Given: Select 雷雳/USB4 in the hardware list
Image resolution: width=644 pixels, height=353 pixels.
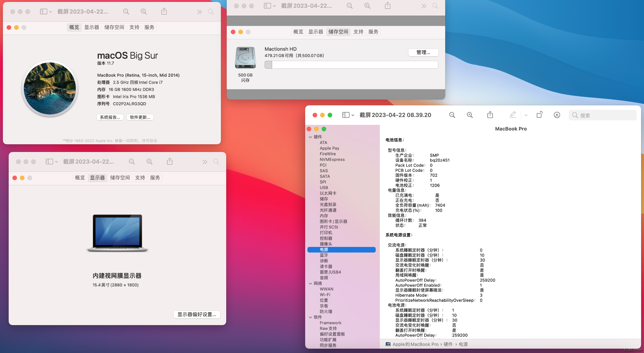Looking at the screenshot, I should pyautogui.click(x=330, y=272).
